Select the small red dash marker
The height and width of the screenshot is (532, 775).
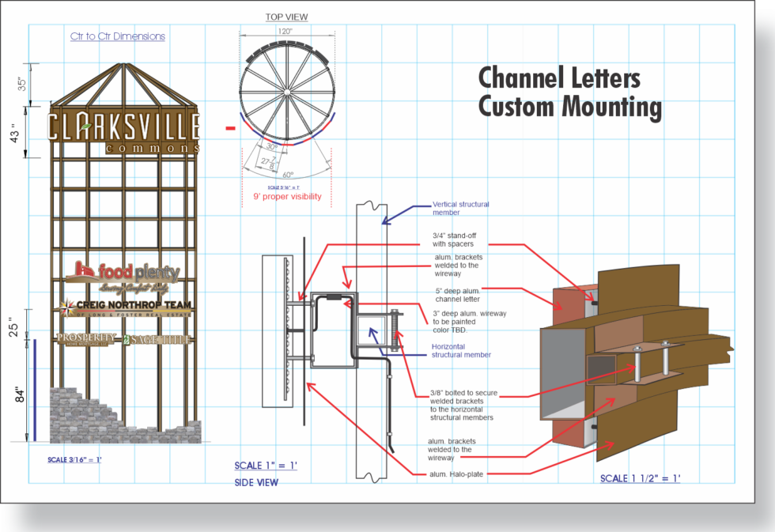pos(230,128)
